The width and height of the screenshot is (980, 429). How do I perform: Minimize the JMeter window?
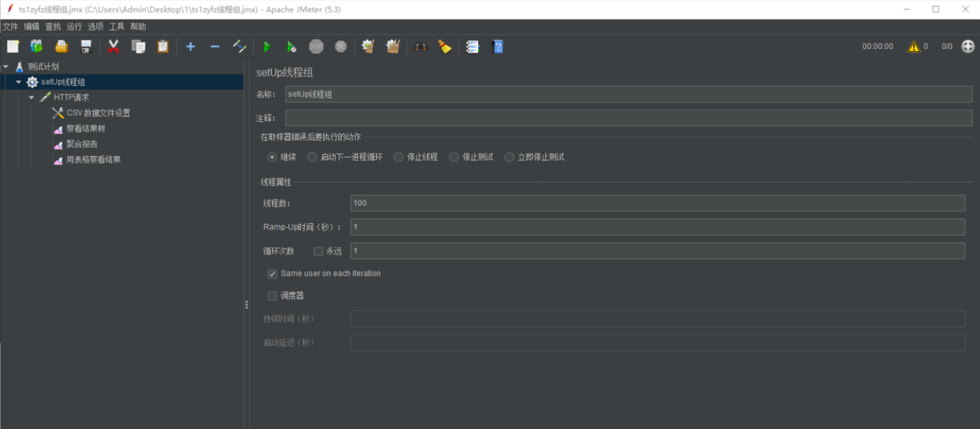906,9
